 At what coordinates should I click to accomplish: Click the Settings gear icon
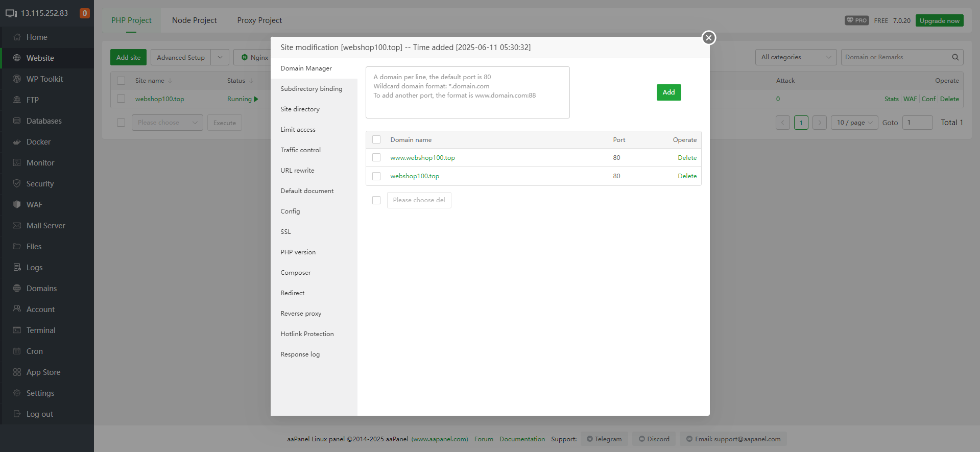(17, 393)
